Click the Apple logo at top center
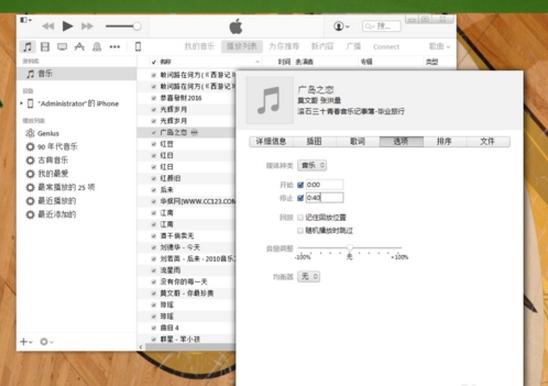Image resolution: width=548 pixels, height=386 pixels. [x=236, y=26]
